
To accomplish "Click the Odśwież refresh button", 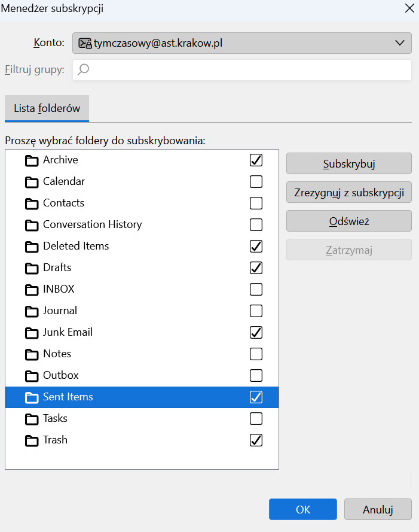I will (x=349, y=221).
